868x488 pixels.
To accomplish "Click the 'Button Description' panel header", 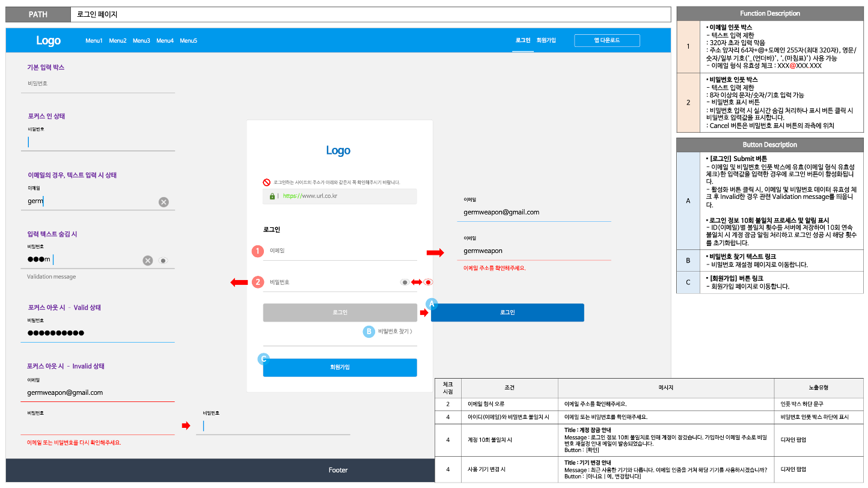I will (770, 145).
